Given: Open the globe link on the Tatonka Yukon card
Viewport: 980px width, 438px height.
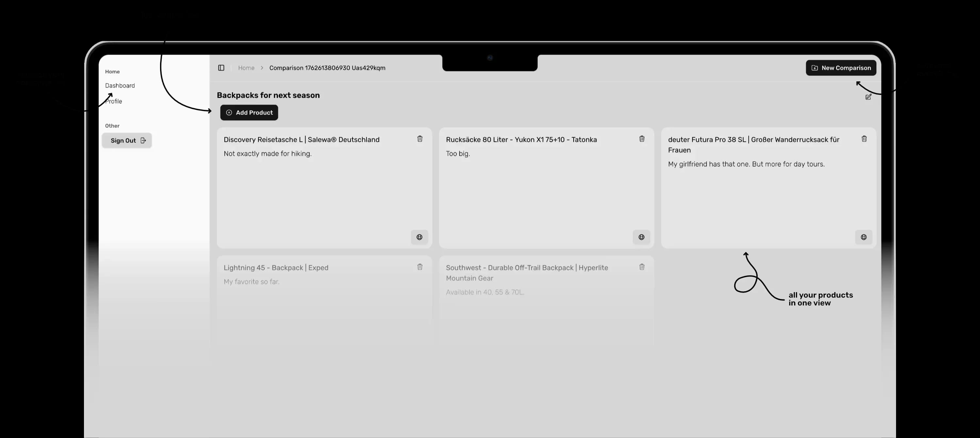Looking at the screenshot, I should (642, 237).
